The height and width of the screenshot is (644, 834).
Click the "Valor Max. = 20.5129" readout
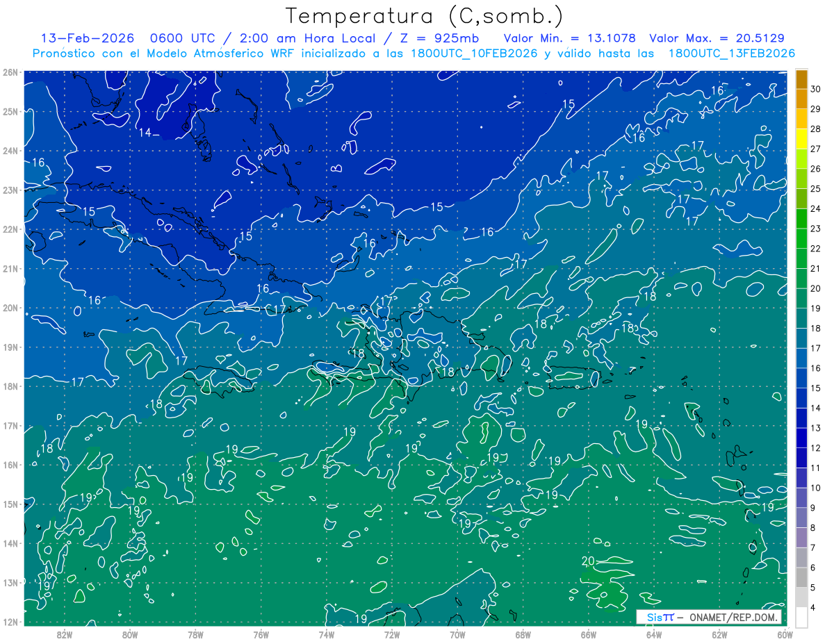[717, 38]
